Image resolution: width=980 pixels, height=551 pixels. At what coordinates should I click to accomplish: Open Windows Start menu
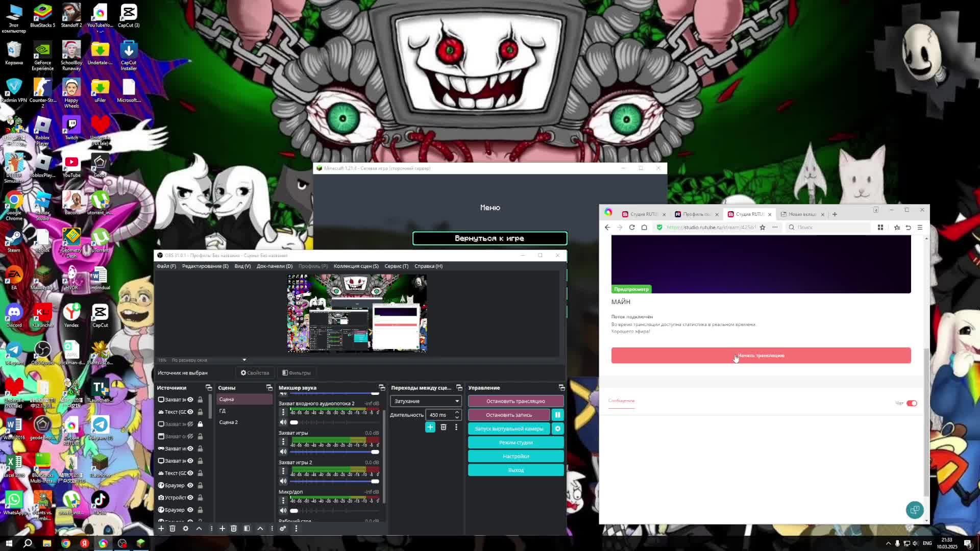click(x=9, y=543)
